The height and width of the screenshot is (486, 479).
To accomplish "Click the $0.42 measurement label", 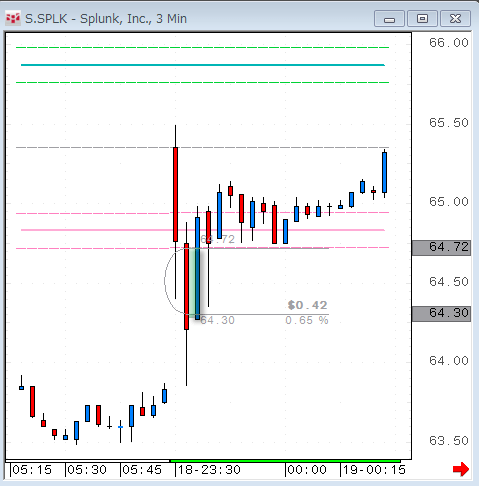I will (x=307, y=305).
